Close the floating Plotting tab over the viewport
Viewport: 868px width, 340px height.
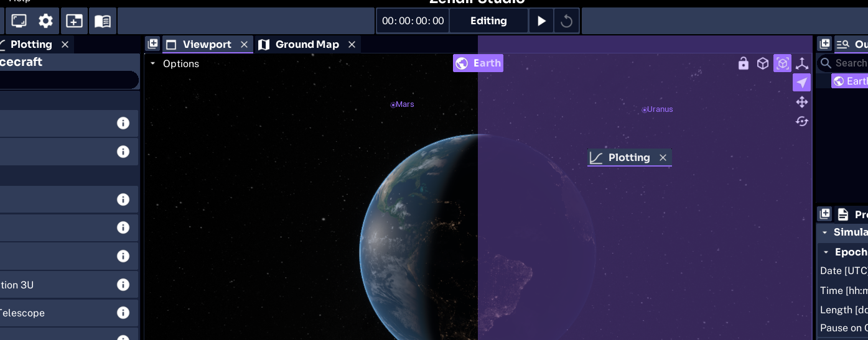point(663,158)
